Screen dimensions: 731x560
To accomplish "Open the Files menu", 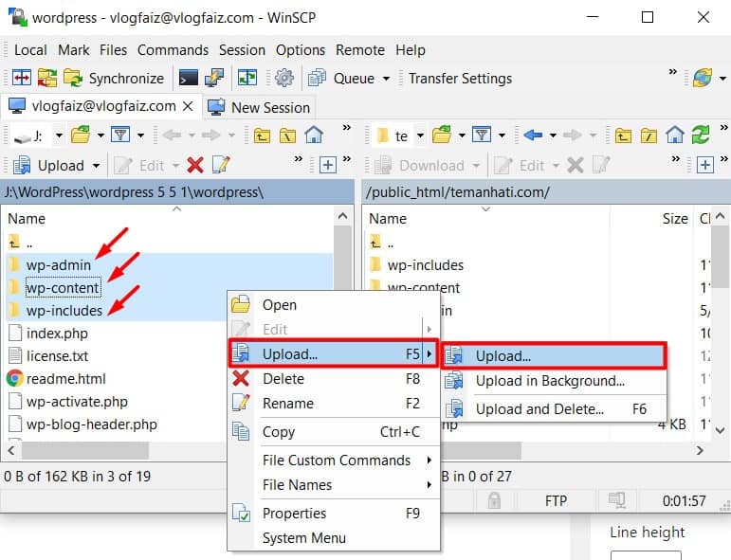I will tap(113, 50).
